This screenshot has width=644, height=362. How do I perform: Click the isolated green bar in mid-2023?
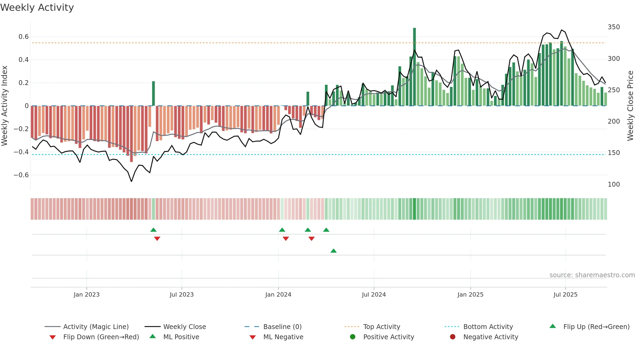coord(153,94)
